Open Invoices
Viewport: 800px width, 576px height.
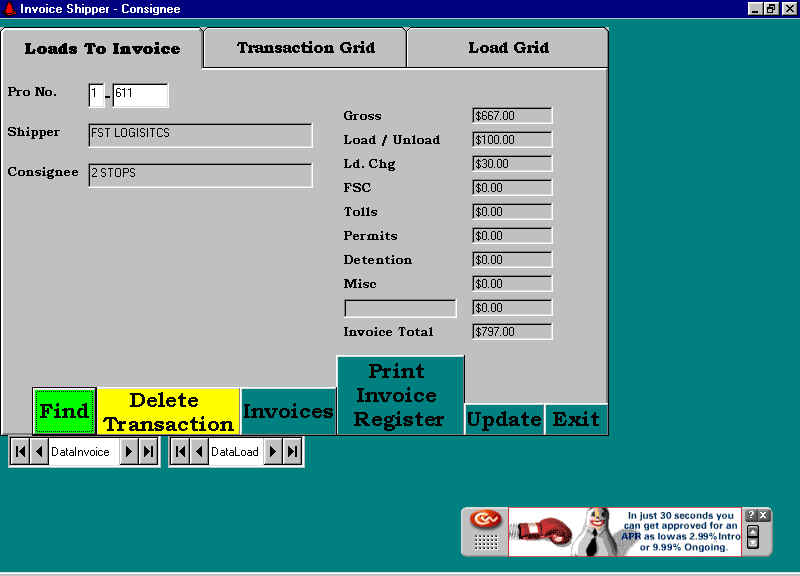click(288, 412)
